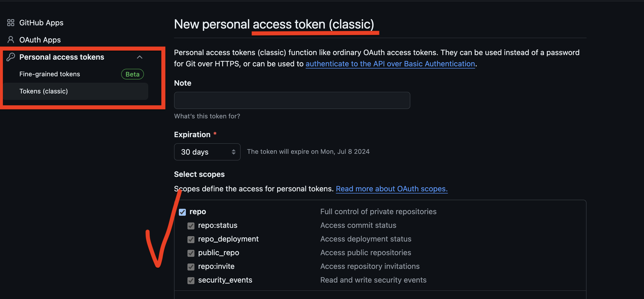
Task: Toggle the repo_deployment scope checkbox
Action: pos(191,239)
